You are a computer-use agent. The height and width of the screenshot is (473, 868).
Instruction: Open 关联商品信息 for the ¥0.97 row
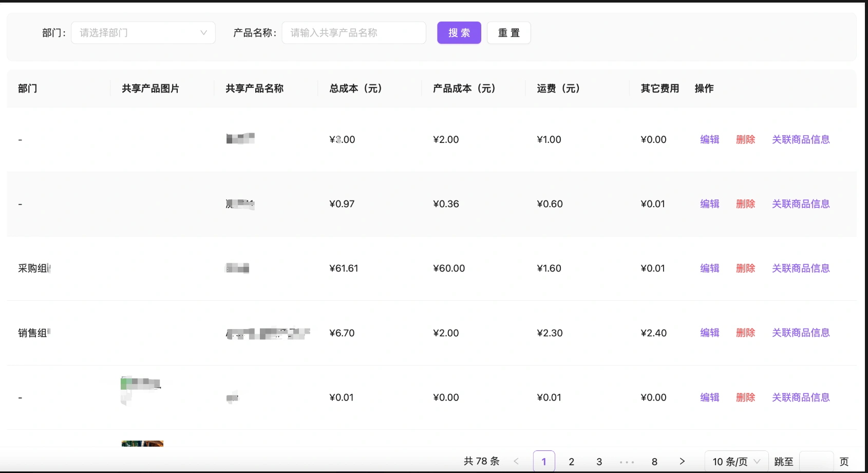[x=801, y=204]
